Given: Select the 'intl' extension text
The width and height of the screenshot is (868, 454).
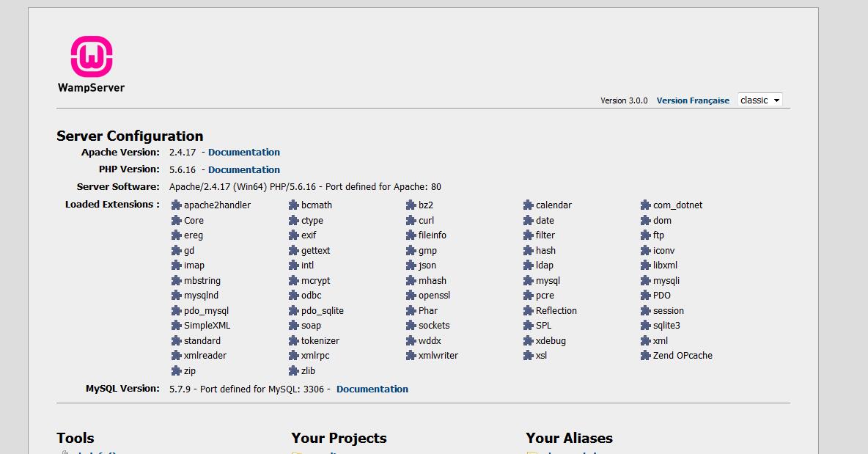Looking at the screenshot, I should click(x=307, y=266).
